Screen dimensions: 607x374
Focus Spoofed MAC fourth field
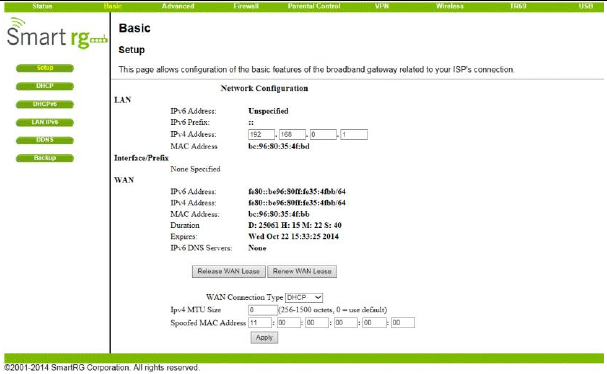point(346,323)
